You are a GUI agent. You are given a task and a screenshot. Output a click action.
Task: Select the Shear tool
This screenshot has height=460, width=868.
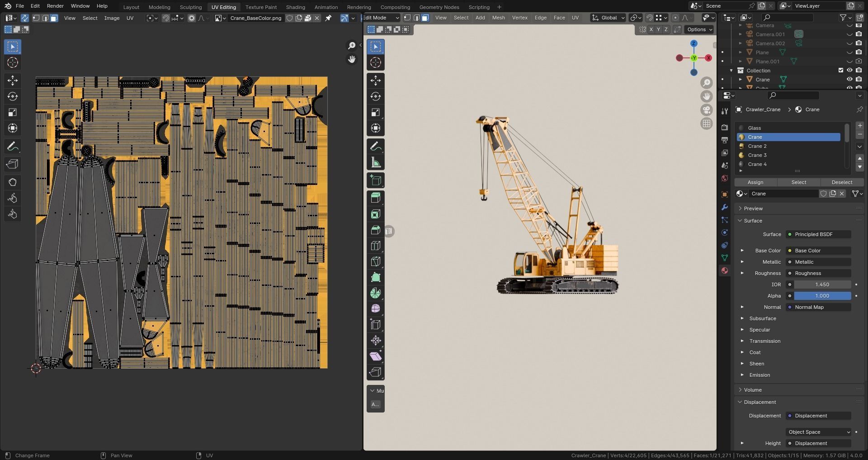[376, 356]
